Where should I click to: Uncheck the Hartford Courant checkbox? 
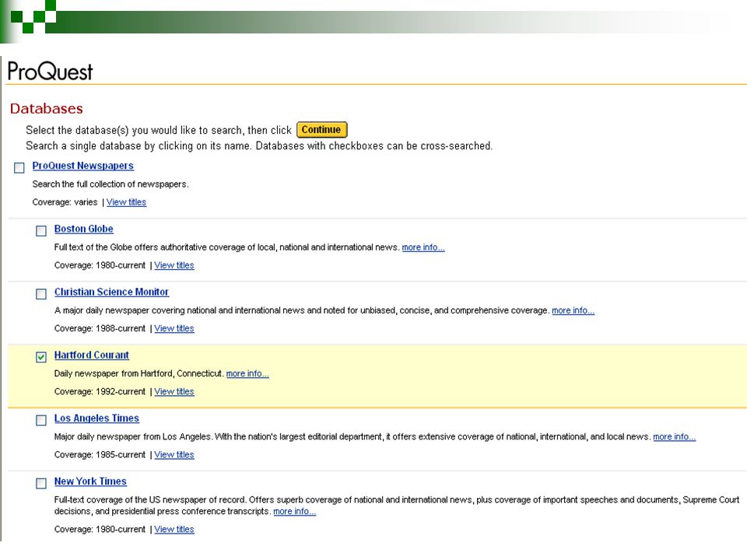point(41,357)
